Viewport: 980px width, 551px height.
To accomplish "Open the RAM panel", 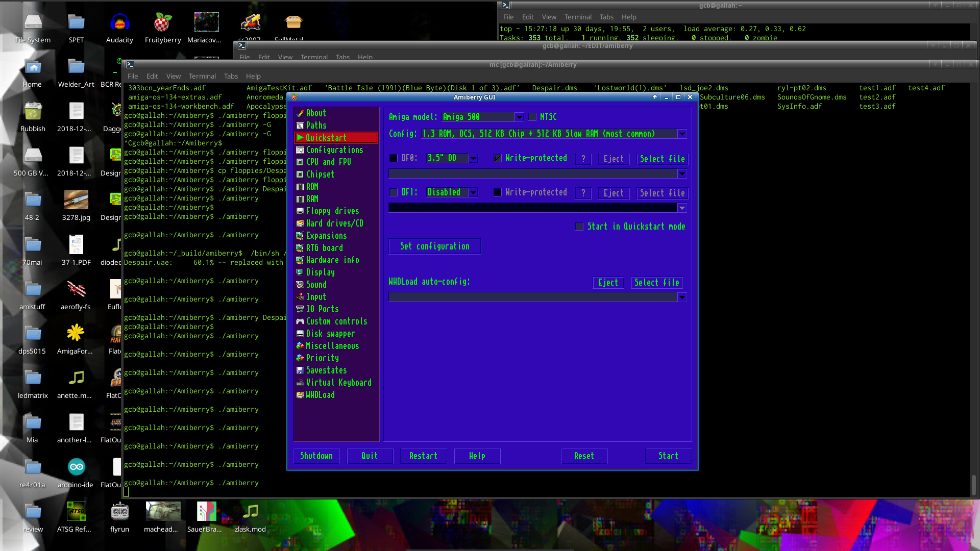I will point(336,199).
